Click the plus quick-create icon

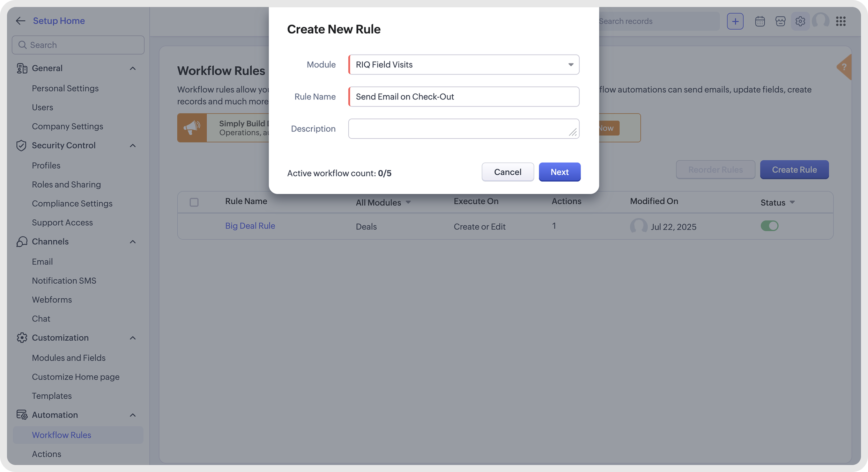(735, 21)
